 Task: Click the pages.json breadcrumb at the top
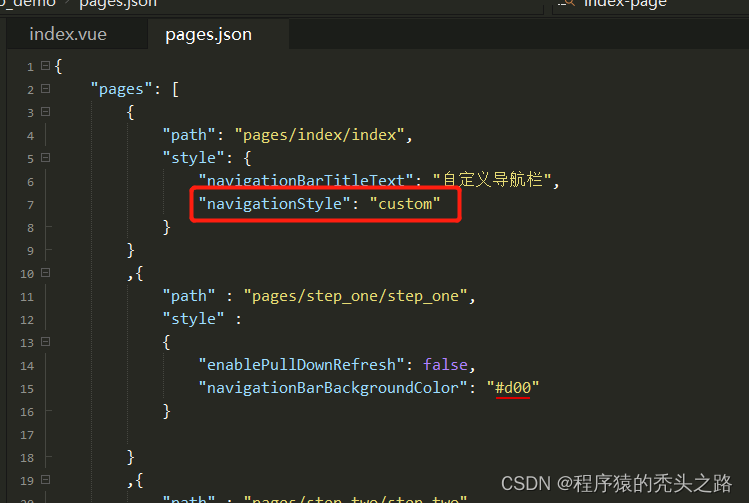click(x=118, y=4)
